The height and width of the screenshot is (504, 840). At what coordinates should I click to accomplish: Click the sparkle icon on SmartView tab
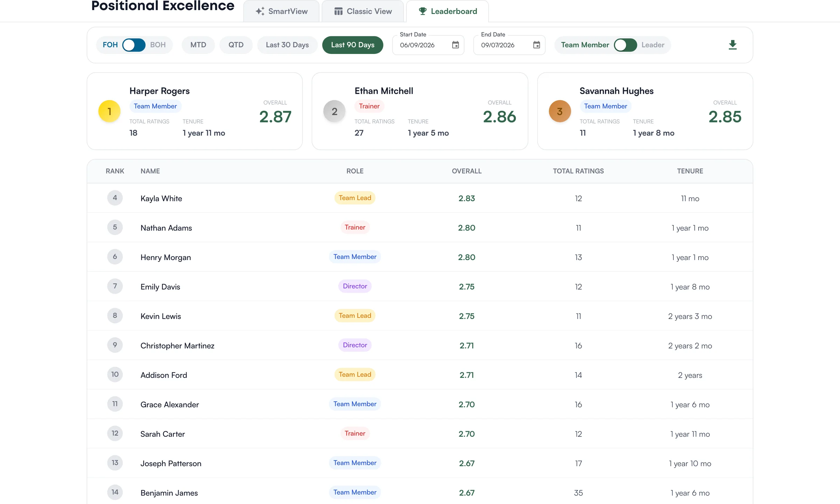click(x=260, y=11)
